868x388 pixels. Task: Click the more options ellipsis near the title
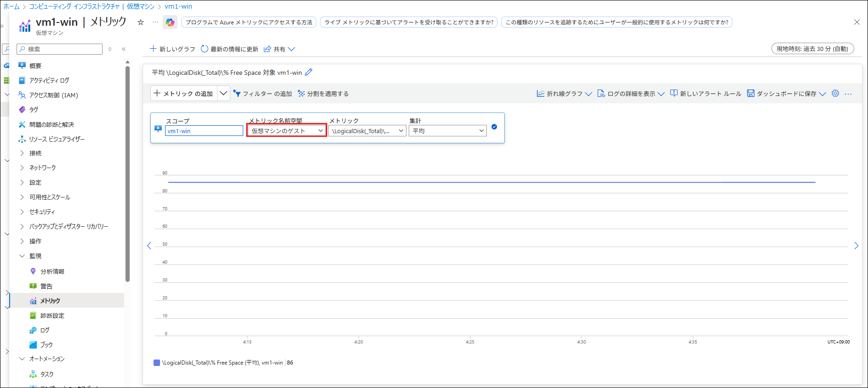pyautogui.click(x=155, y=22)
